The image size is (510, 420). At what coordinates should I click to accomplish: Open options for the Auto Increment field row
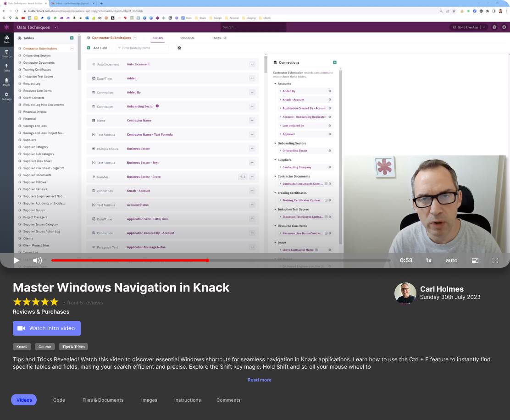[x=252, y=64]
